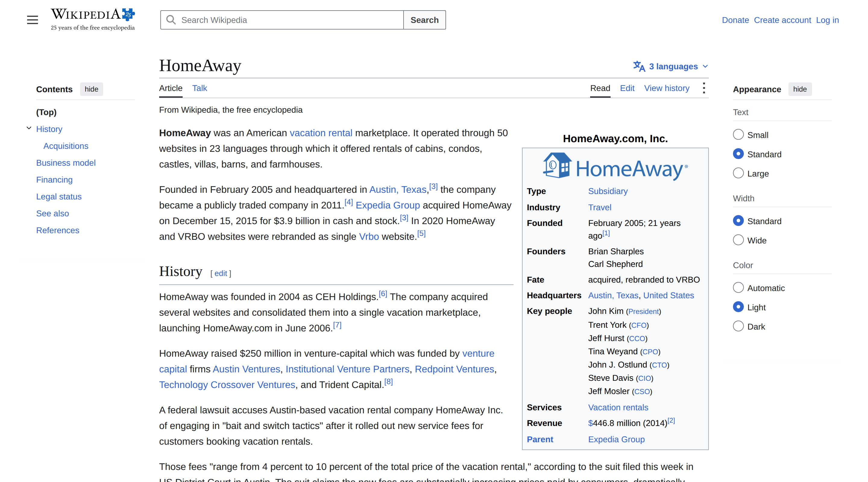Open Expedia Group link in infobox
The height and width of the screenshot is (482, 868).
(x=616, y=440)
